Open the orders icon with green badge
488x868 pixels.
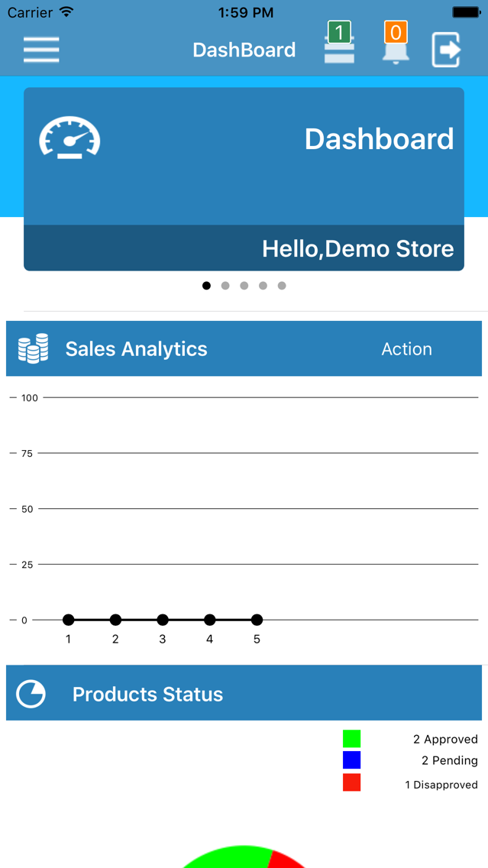[x=338, y=43]
